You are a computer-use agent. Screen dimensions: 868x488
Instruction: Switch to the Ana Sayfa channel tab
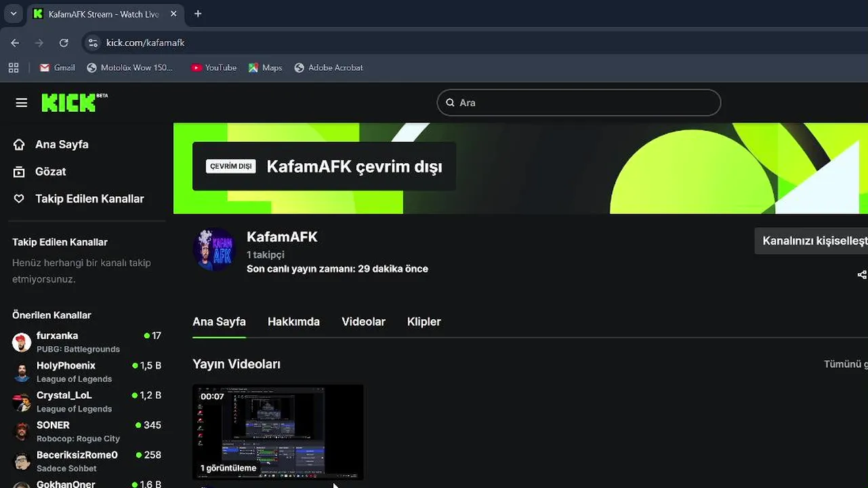[x=219, y=322]
